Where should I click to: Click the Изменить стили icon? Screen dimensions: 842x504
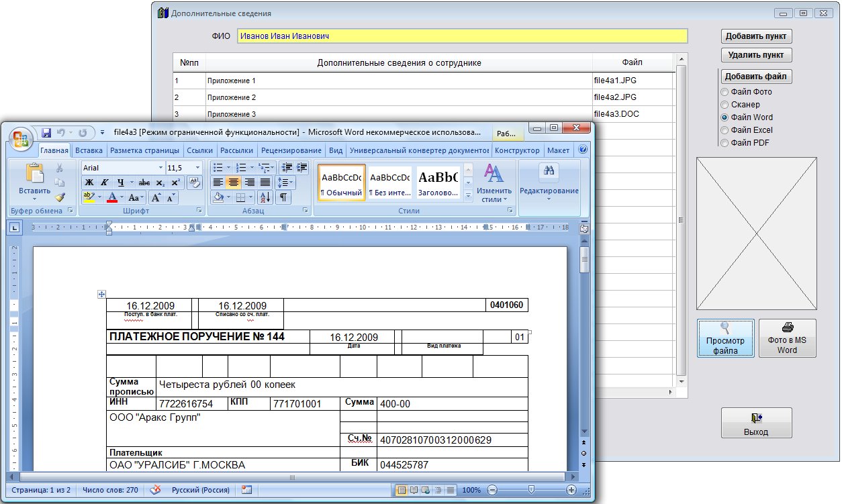[494, 174]
